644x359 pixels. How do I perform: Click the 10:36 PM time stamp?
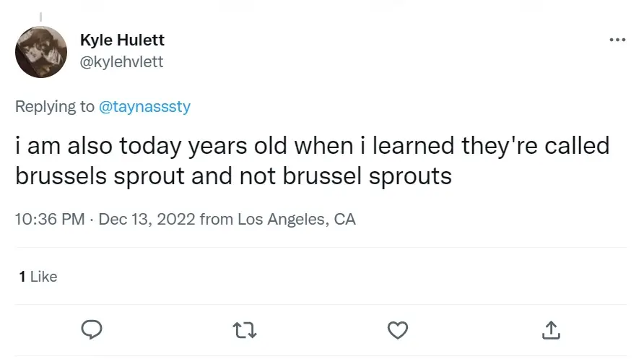(50, 219)
